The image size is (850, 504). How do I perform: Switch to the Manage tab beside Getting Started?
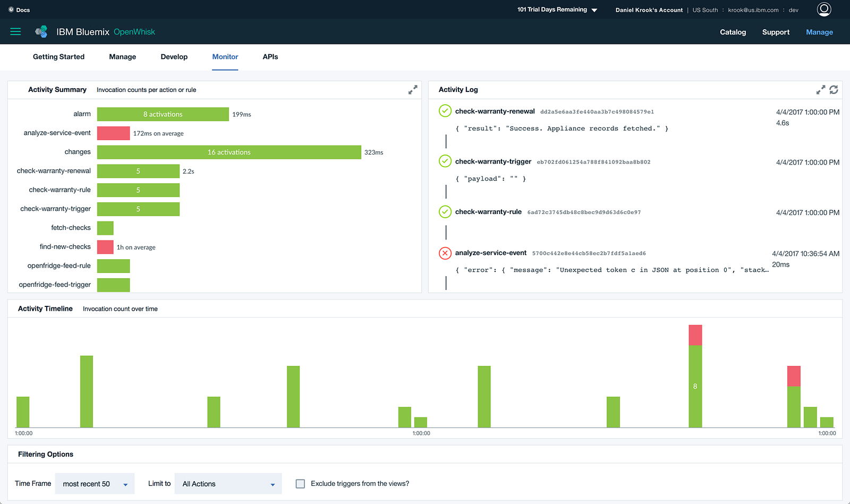tap(123, 57)
